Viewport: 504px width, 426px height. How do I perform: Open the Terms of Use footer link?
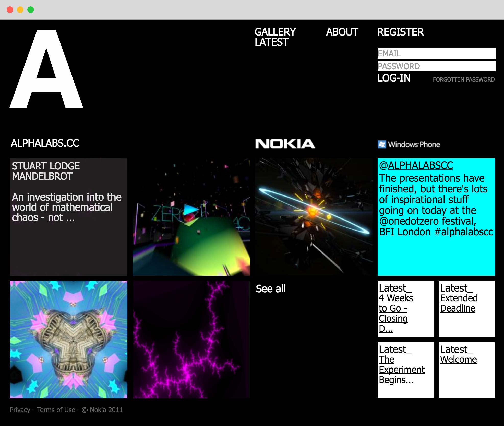[56, 410]
